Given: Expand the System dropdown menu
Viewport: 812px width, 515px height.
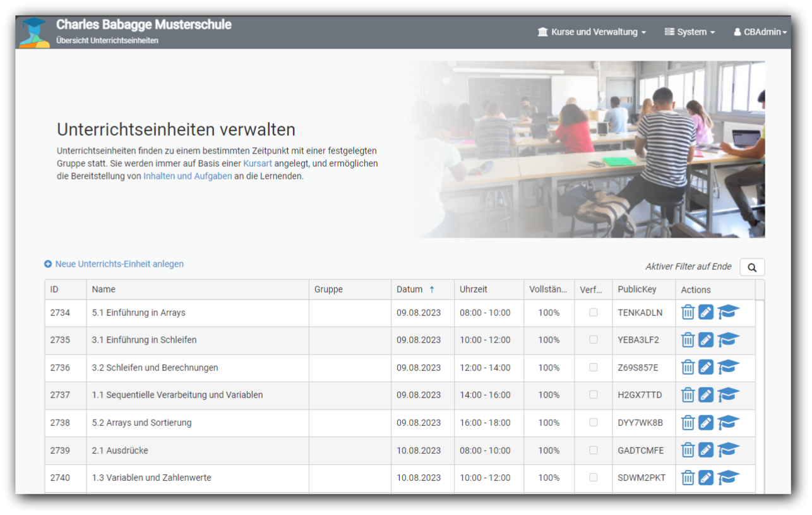Looking at the screenshot, I should [x=690, y=32].
